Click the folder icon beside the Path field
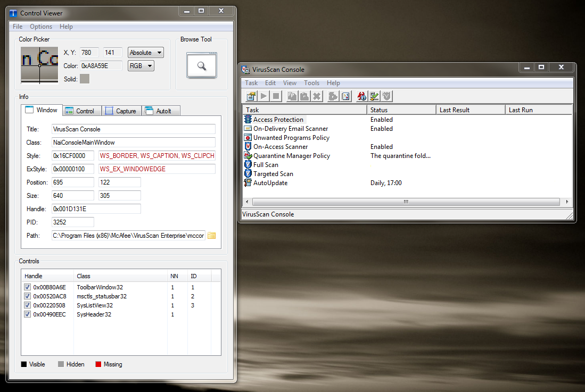 tap(212, 236)
